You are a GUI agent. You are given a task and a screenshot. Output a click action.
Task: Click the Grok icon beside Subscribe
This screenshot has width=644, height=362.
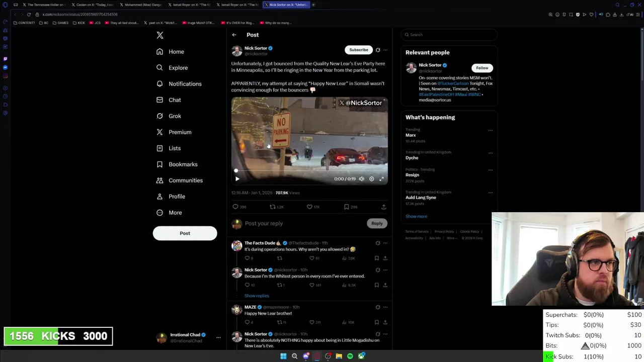378,50
